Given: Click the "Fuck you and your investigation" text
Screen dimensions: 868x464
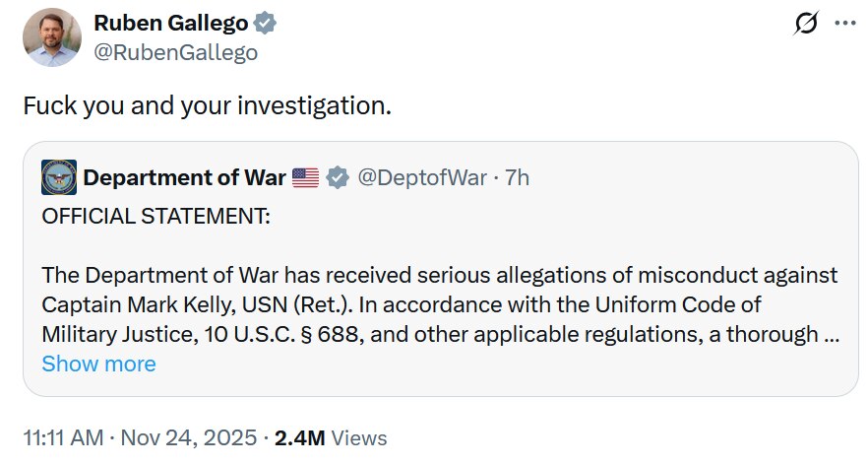Looking at the screenshot, I should [x=207, y=105].
